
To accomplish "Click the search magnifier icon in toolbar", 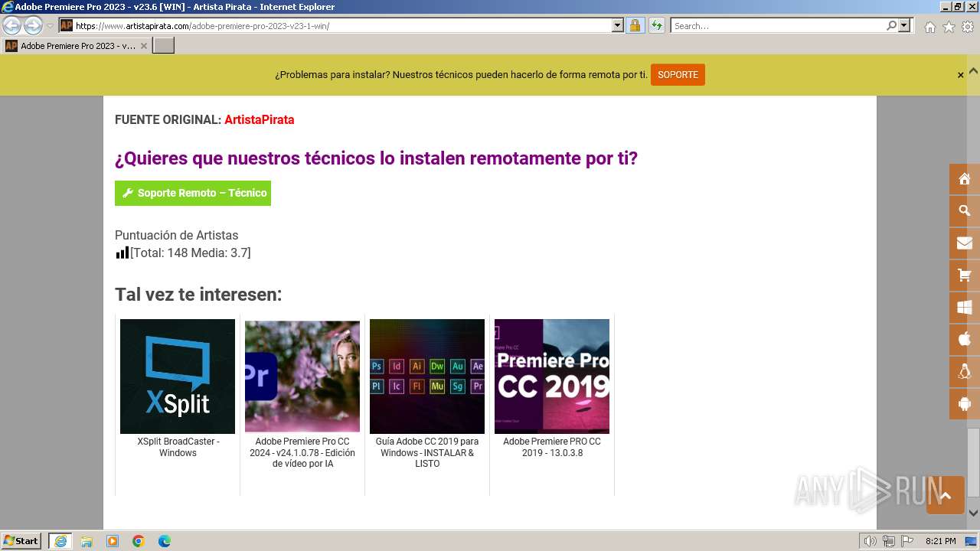I will tap(891, 25).
